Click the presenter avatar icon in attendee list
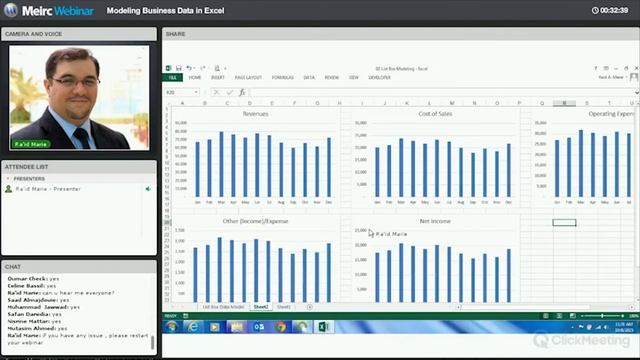This screenshot has width=640, height=360. [x=8, y=189]
